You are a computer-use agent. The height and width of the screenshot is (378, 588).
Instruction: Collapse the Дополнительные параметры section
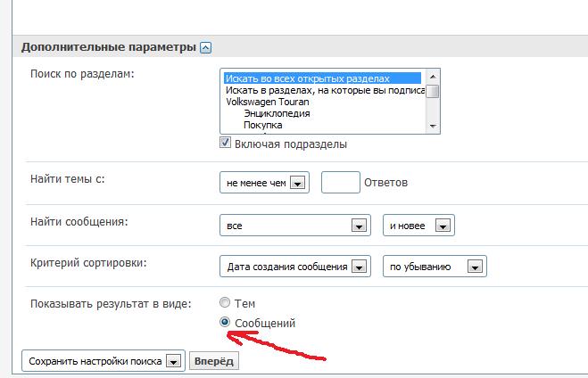click(205, 47)
